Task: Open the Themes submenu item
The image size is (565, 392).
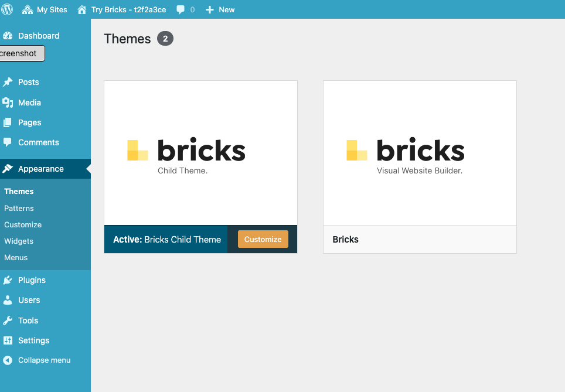Action: tap(19, 192)
